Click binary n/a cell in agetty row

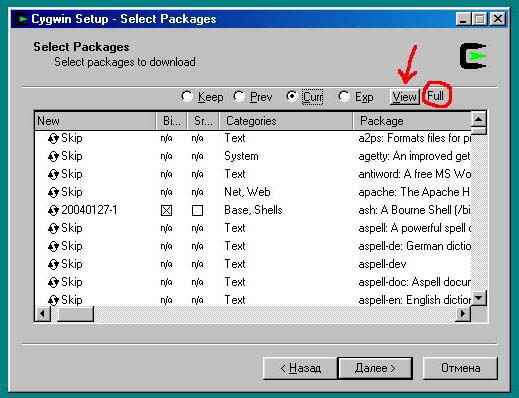click(166, 156)
